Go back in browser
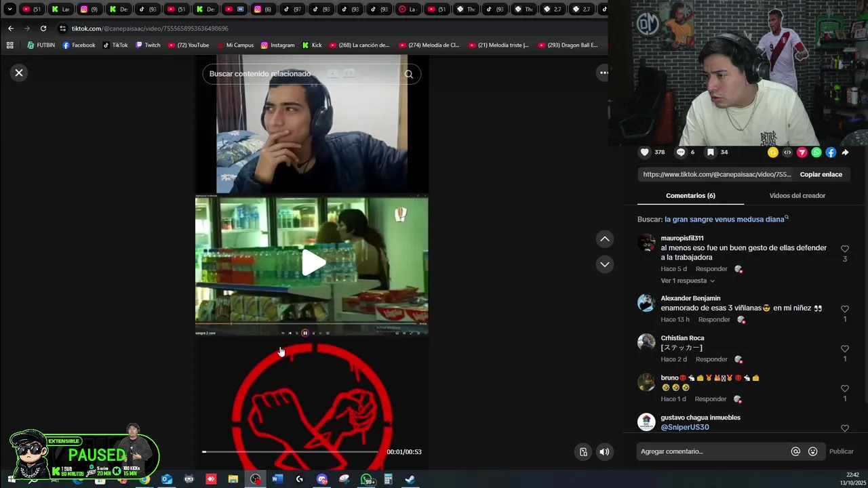 [x=10, y=28]
